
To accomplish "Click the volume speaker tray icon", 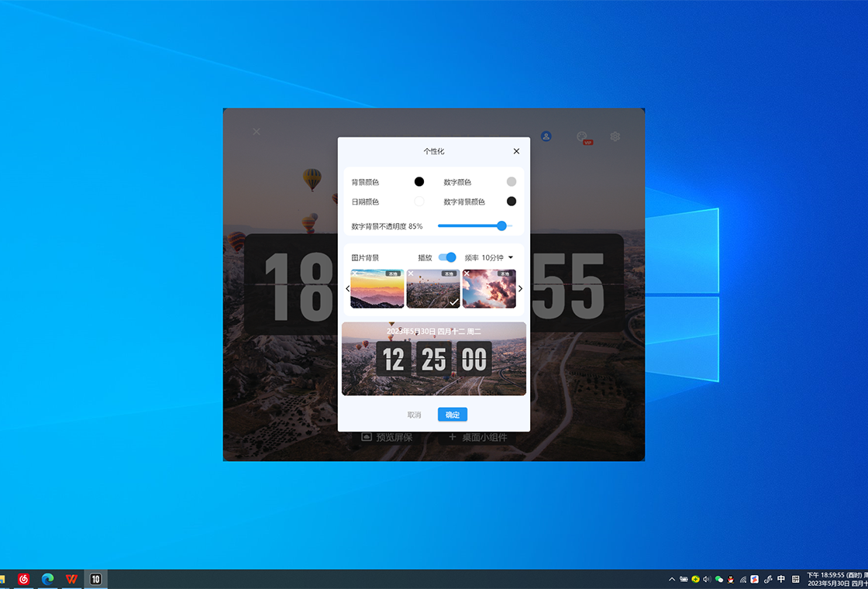I will [707, 579].
